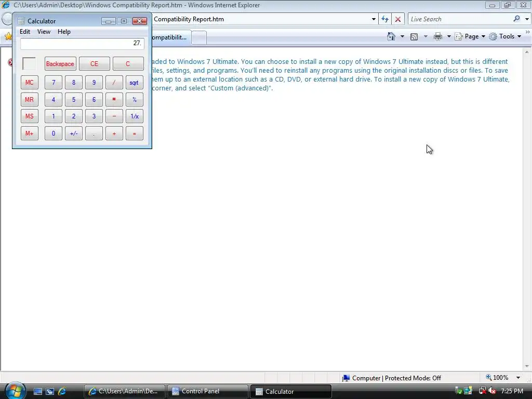Click the equals (=) key
The image size is (532, 399).
point(135,134)
